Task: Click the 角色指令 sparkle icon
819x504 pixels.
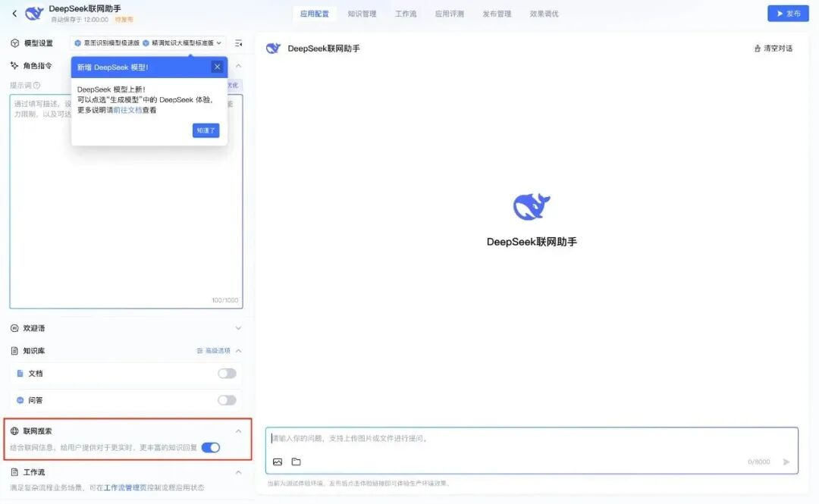Action: click(x=14, y=65)
